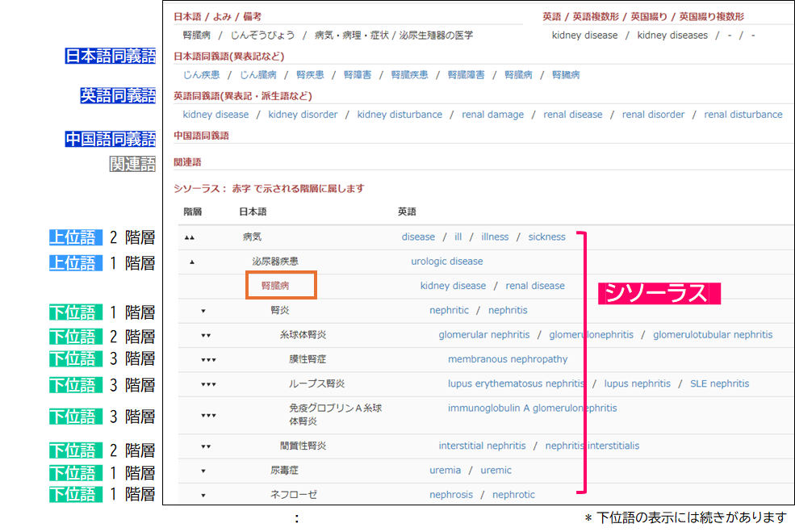Select the term 免疫グロブリンA糸球体腎炎
This screenshot has height=532, width=795.
336,414
